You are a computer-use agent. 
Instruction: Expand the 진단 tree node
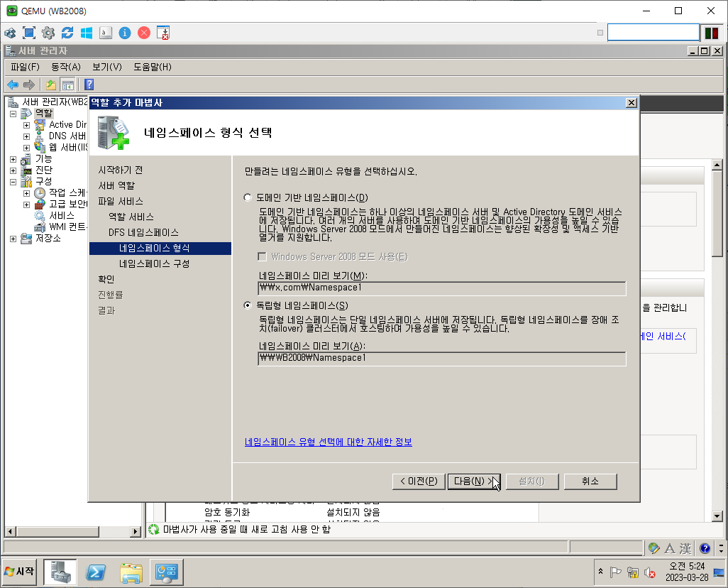[x=13, y=170]
